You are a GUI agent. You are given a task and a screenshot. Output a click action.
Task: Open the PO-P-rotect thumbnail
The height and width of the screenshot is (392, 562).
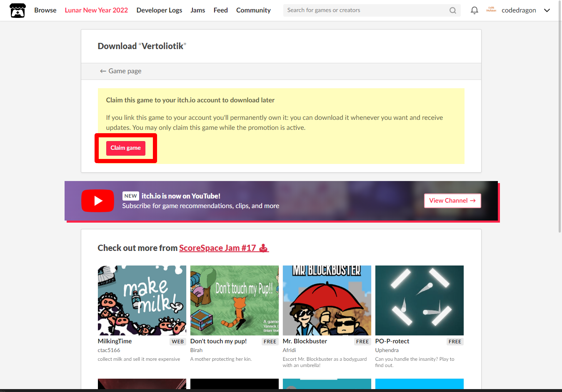pyautogui.click(x=420, y=300)
